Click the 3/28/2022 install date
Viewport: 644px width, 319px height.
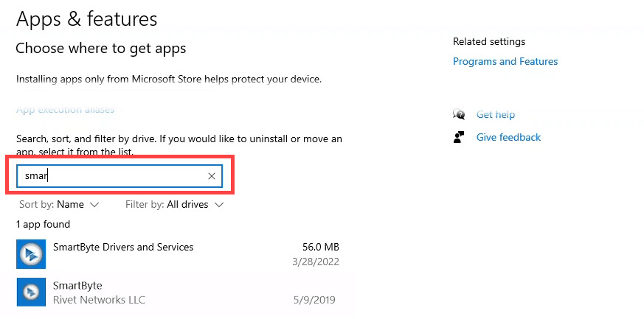click(316, 262)
